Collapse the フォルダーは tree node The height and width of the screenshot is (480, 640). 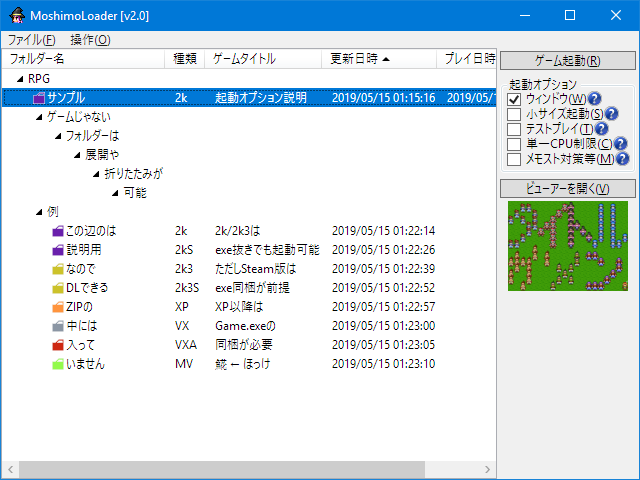[x=58, y=136]
